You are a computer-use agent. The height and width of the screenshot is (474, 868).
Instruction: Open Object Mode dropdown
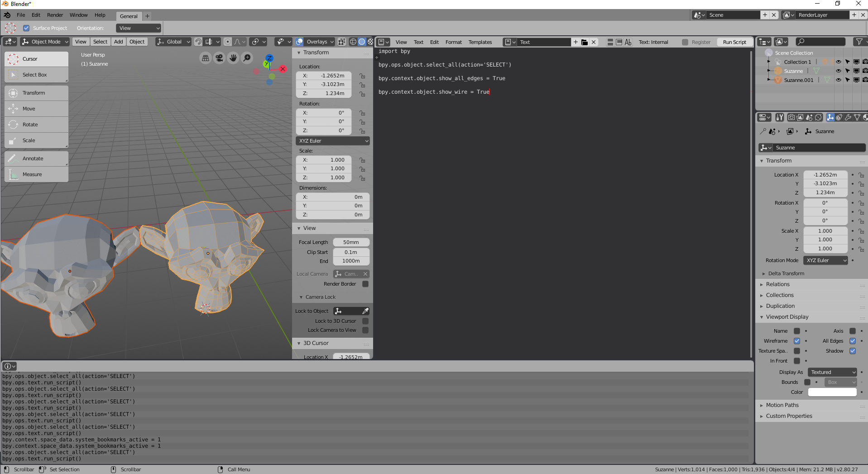45,42
